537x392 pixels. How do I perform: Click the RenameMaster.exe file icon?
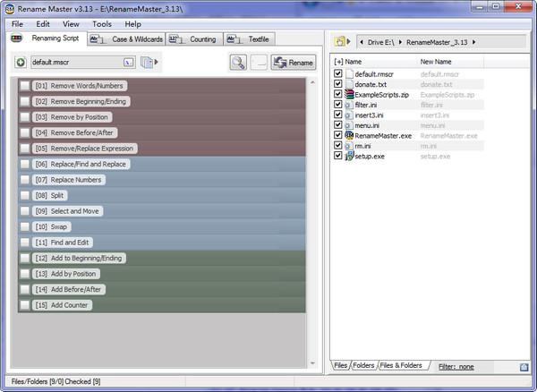coord(349,135)
